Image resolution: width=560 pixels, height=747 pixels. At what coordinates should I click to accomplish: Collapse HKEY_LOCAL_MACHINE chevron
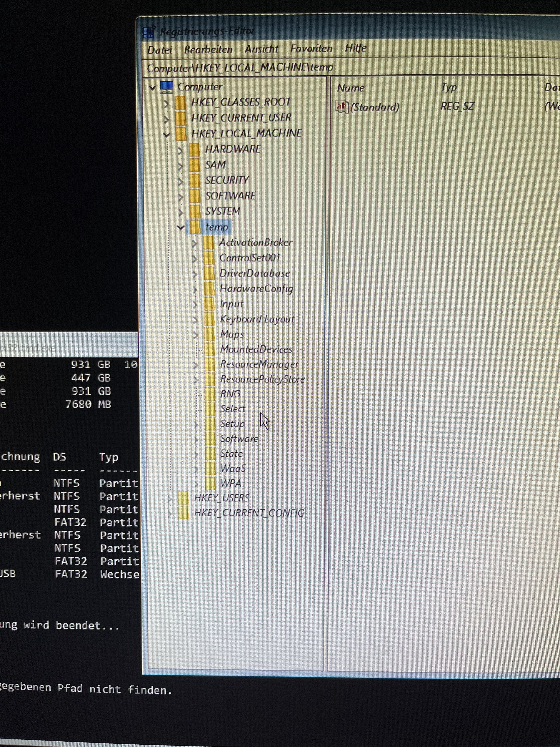tap(166, 134)
